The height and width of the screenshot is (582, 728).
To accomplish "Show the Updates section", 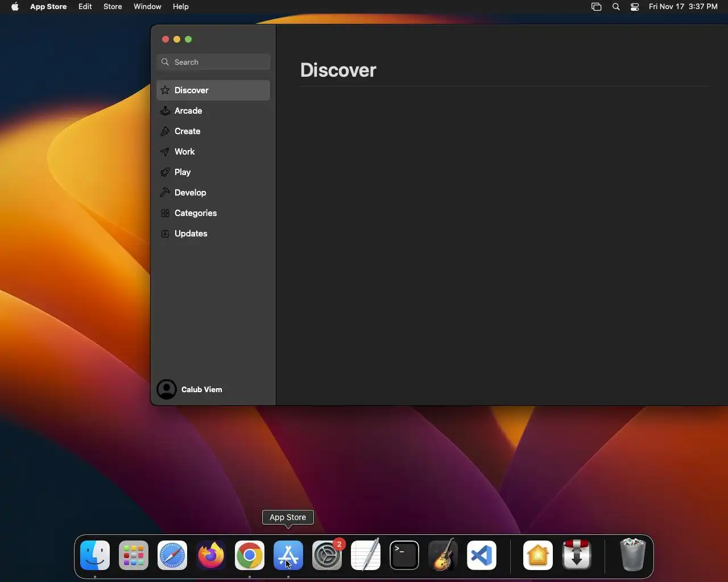I will pos(213,234).
